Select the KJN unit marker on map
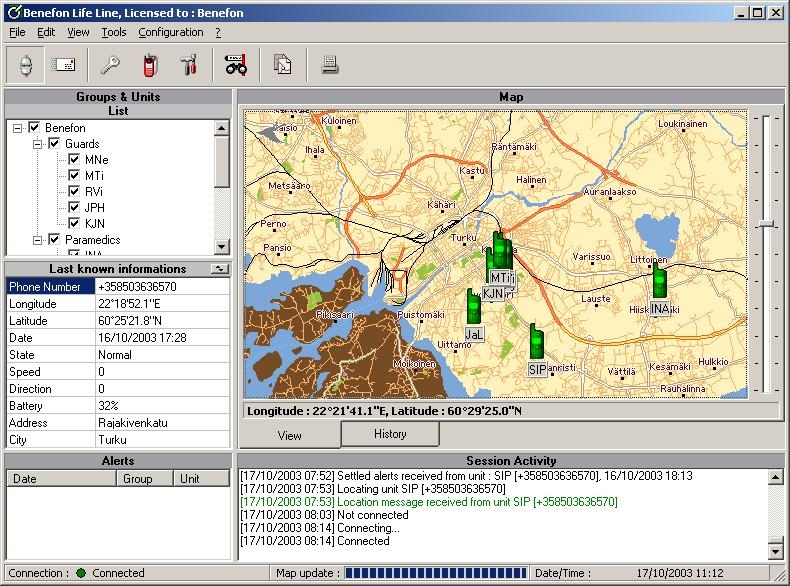Image resolution: width=790 pixels, height=586 pixels. [492, 293]
